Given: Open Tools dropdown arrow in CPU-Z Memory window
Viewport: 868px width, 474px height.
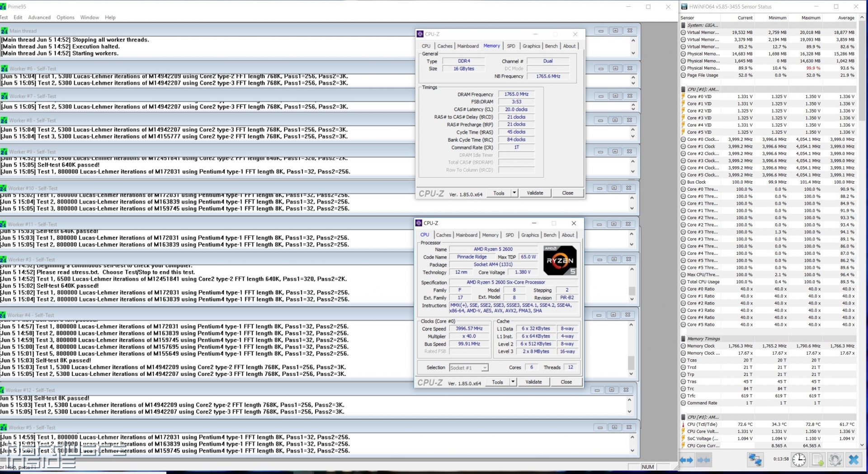Looking at the screenshot, I should 514,193.
